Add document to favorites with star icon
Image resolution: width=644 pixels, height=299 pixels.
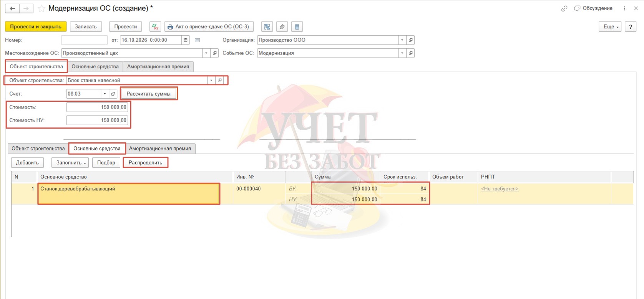tap(41, 8)
